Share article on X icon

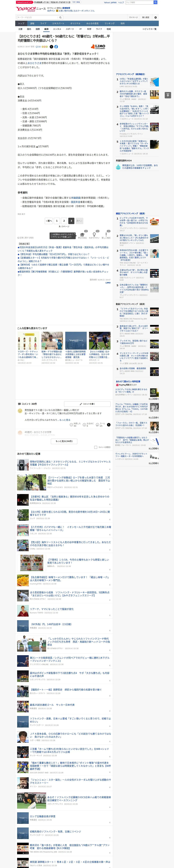(x=51, y=47)
